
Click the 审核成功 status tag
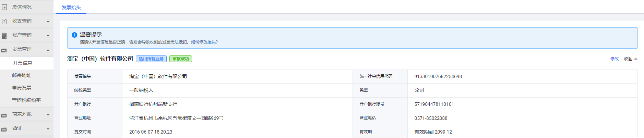tap(181, 59)
